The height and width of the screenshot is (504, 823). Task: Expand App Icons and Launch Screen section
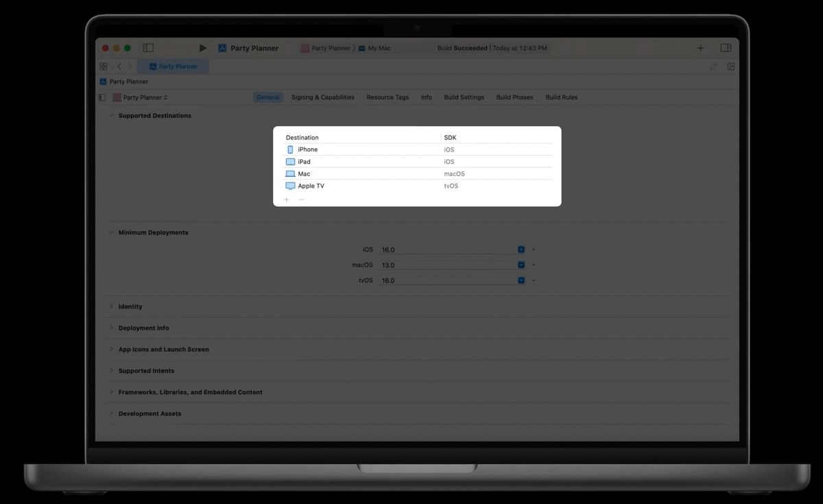point(111,349)
